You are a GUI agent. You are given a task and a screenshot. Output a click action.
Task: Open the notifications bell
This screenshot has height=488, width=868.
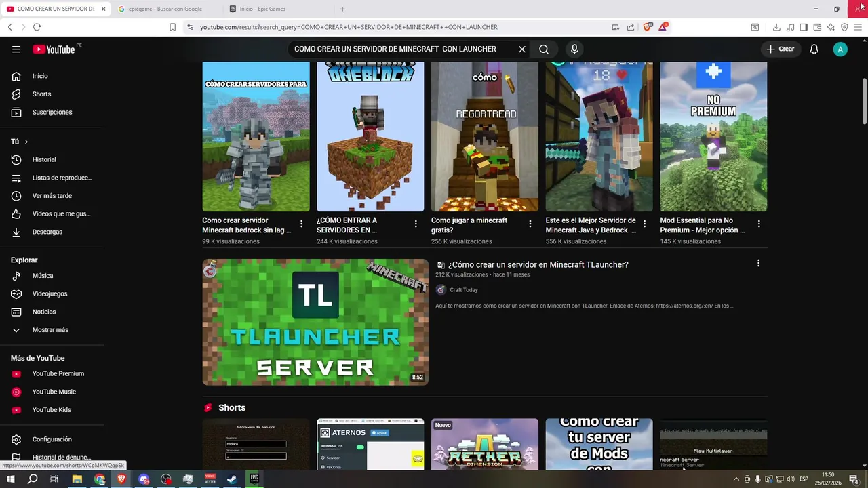pyautogui.click(x=814, y=49)
